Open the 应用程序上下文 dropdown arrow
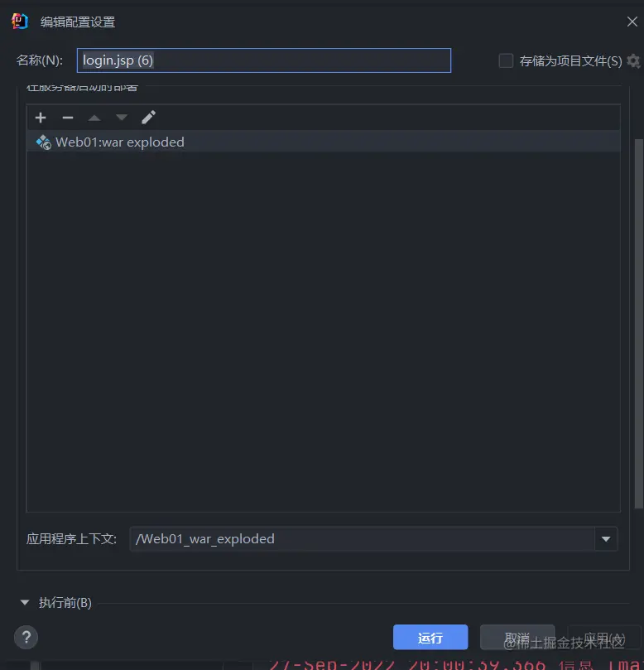The image size is (644, 670). pos(606,539)
